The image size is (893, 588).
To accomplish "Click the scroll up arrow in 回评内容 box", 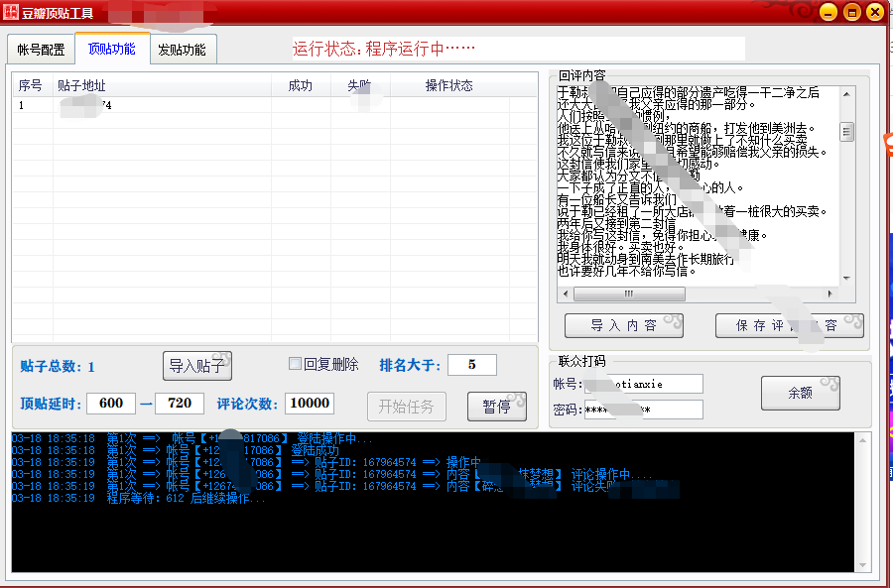I will [x=846, y=93].
